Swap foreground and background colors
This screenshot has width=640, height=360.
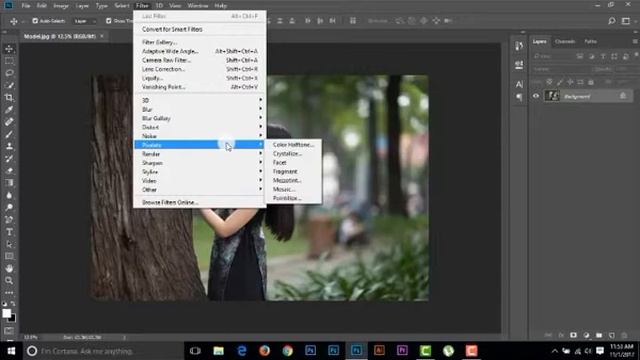click(x=13, y=304)
